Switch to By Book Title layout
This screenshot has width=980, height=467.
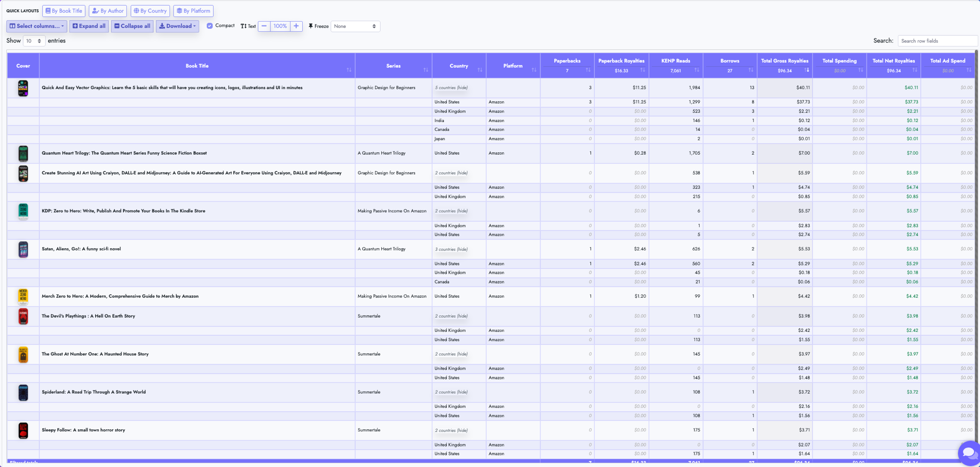coord(64,11)
